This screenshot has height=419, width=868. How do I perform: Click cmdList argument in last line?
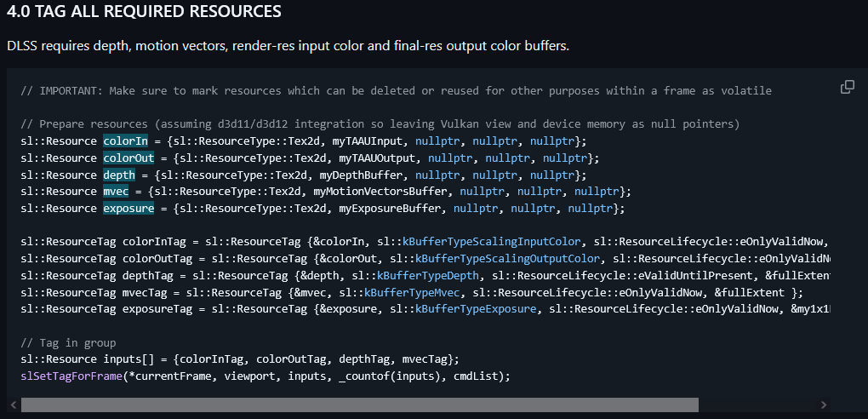(476, 376)
